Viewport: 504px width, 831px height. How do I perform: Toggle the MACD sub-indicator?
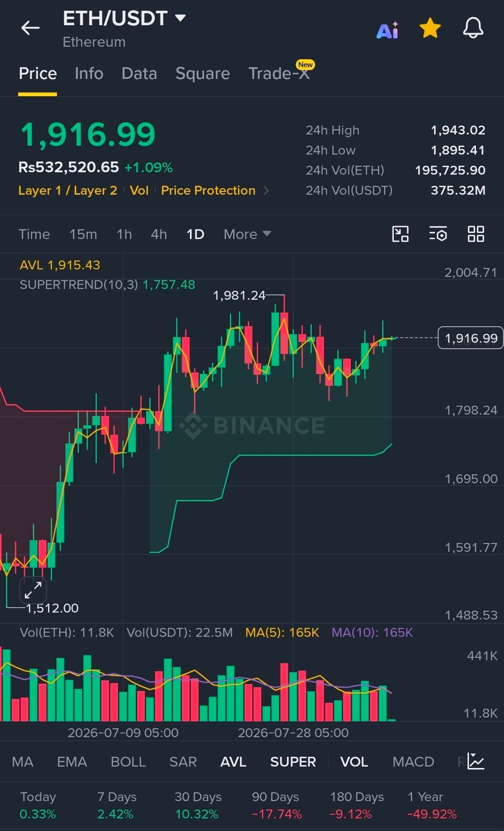[x=413, y=761]
